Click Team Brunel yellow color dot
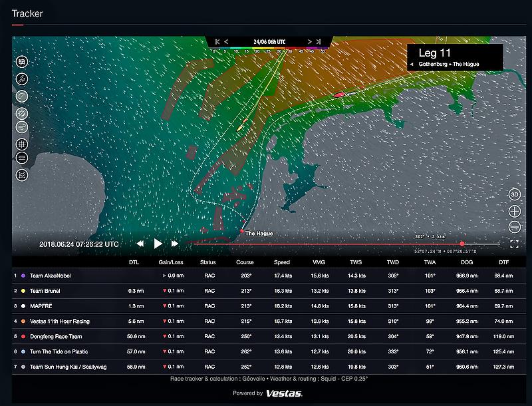This screenshot has height=406, width=532. pyautogui.click(x=23, y=291)
